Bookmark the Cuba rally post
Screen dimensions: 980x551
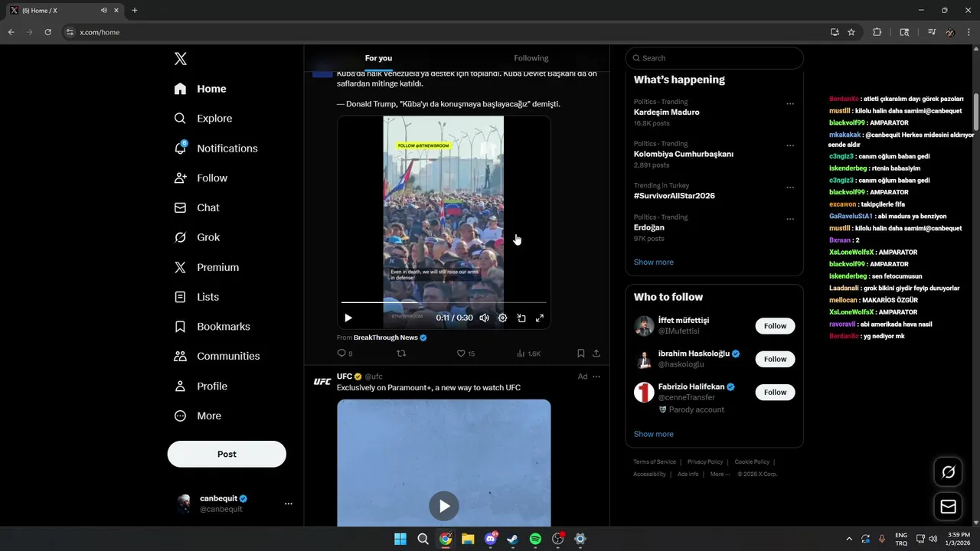[x=581, y=354]
